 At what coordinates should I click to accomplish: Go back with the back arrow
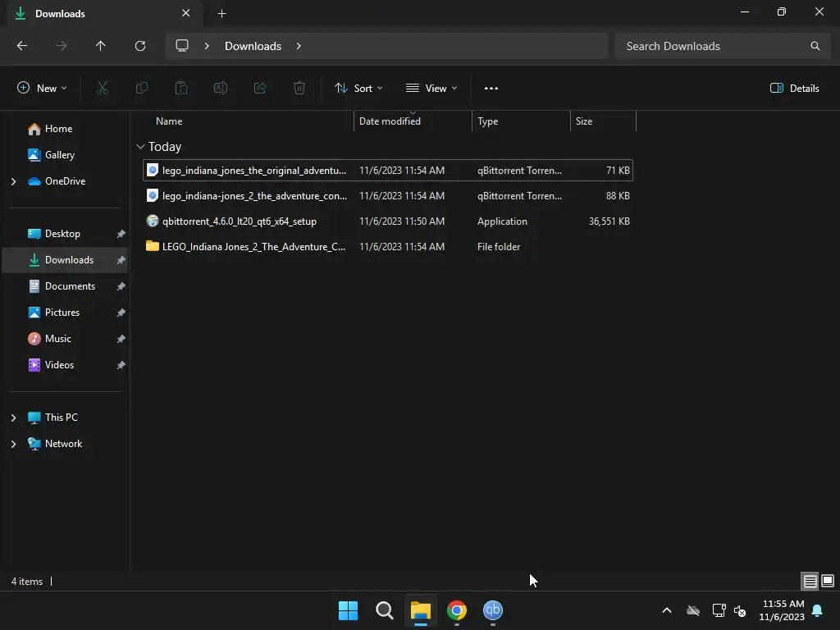point(22,46)
